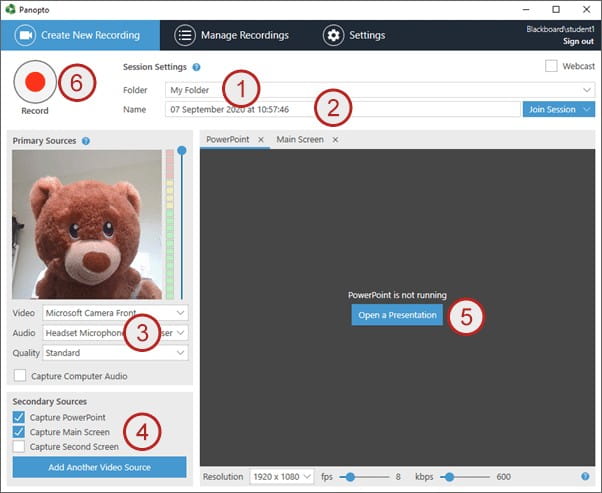
Task: Click the Blackboard\student1 username
Action: point(560,29)
